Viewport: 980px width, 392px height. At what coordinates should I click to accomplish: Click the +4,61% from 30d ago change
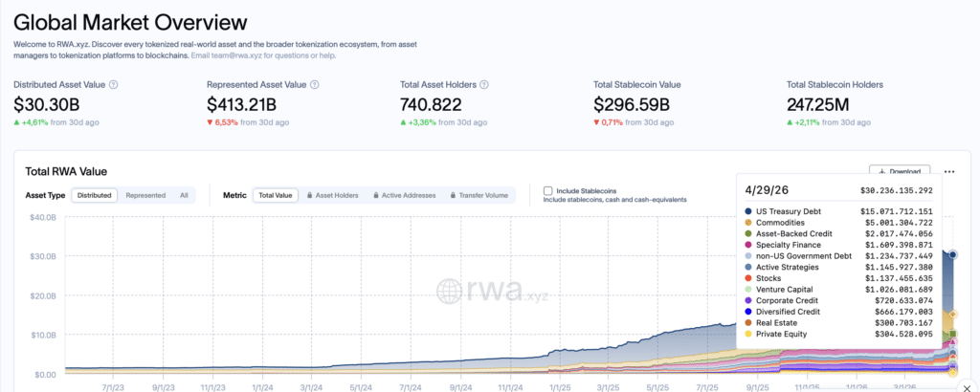(x=56, y=122)
